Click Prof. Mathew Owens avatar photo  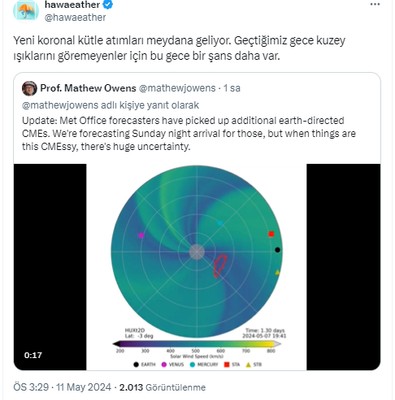(x=29, y=88)
